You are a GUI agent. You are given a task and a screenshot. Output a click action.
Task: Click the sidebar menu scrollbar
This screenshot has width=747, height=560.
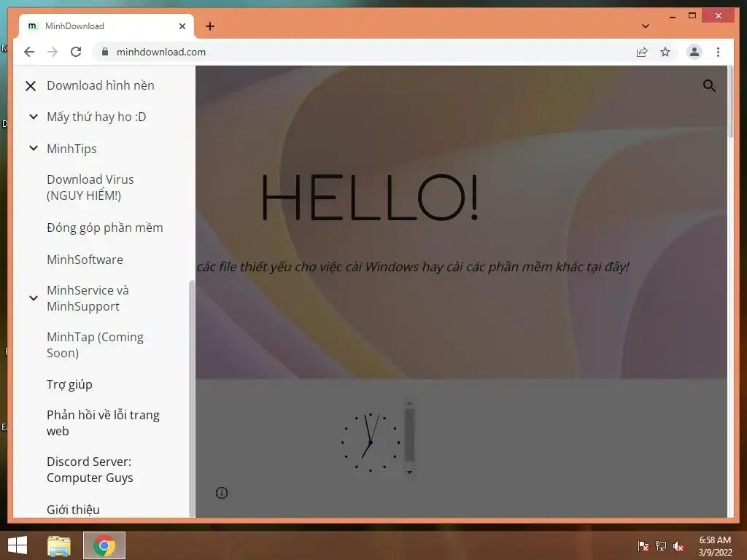coord(192,398)
